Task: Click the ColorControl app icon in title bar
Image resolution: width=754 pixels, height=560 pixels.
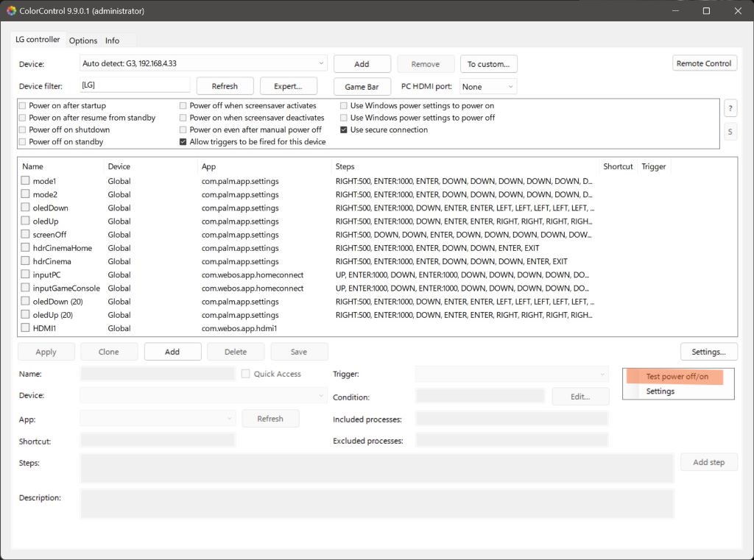Action: [x=11, y=11]
